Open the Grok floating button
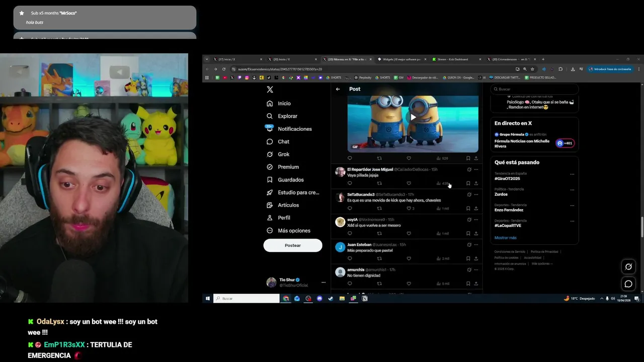 (628, 267)
